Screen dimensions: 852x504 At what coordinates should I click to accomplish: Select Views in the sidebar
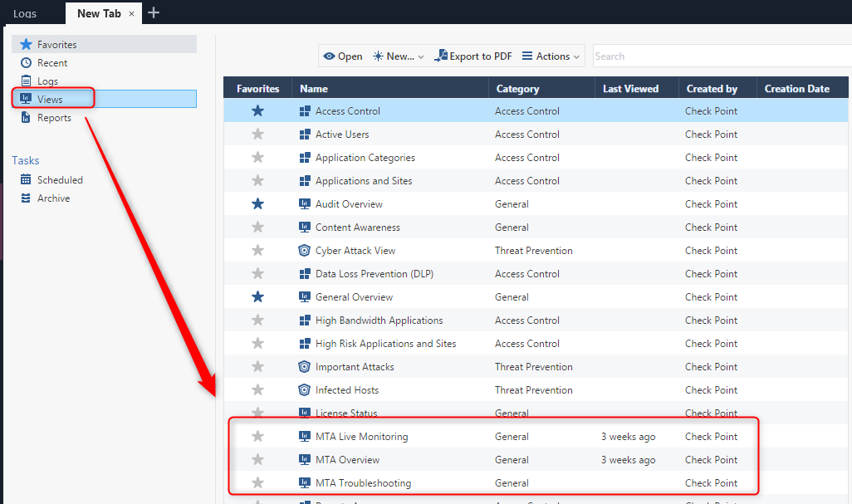coord(104,99)
